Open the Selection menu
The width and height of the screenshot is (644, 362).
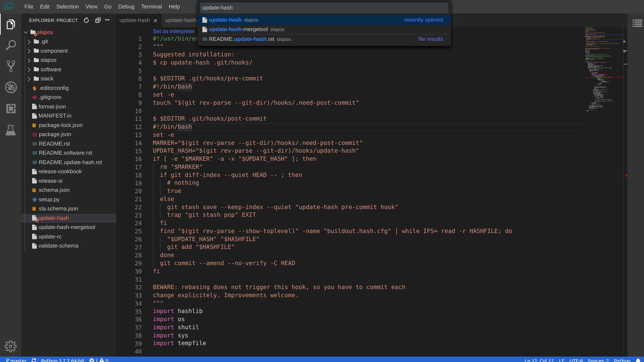67,6
